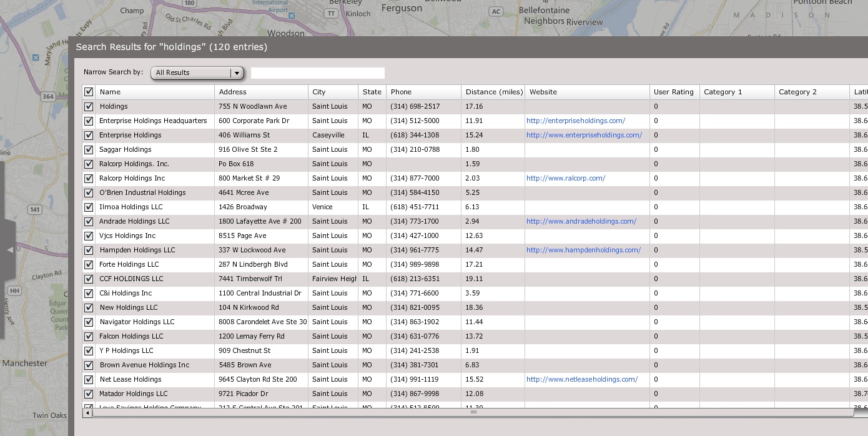Uncheck the CCF HOLDINGS LLC checkbox
This screenshot has width=868, height=436.
pyautogui.click(x=89, y=279)
